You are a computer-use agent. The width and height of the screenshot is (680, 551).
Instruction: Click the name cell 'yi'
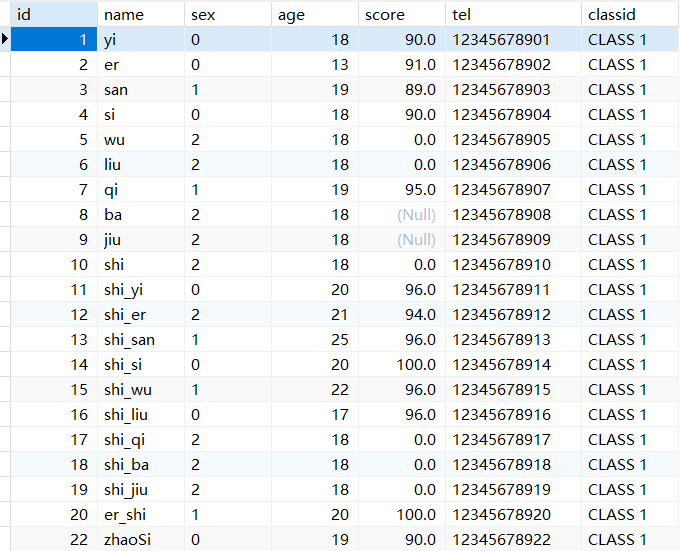141,39
